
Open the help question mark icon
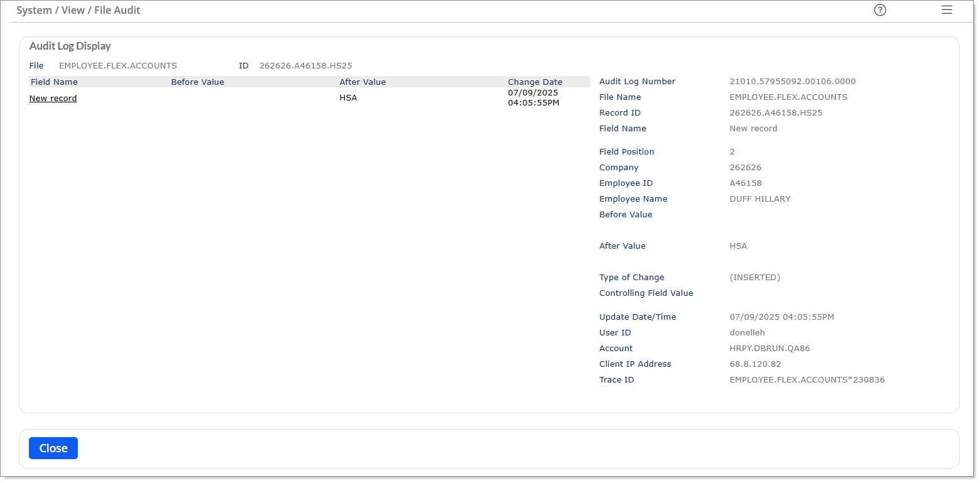(880, 10)
